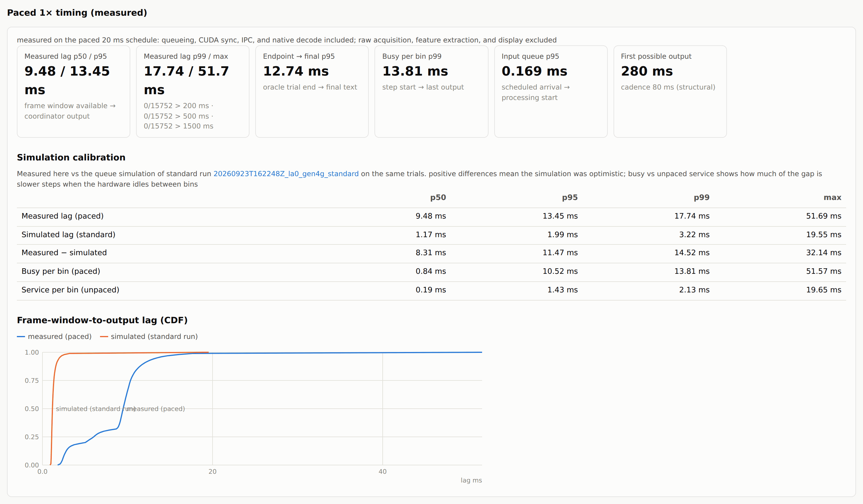Click the 'lag ms' axis label
This screenshot has height=504, width=863.
tap(471, 480)
